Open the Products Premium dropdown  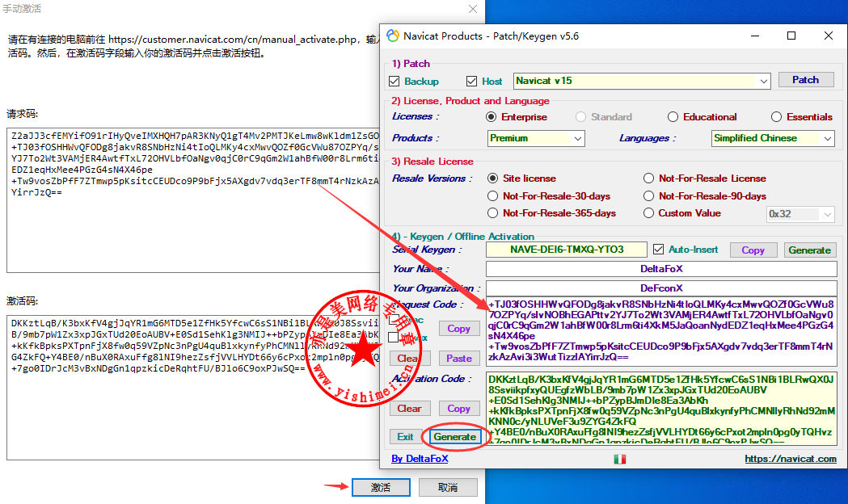tap(577, 138)
